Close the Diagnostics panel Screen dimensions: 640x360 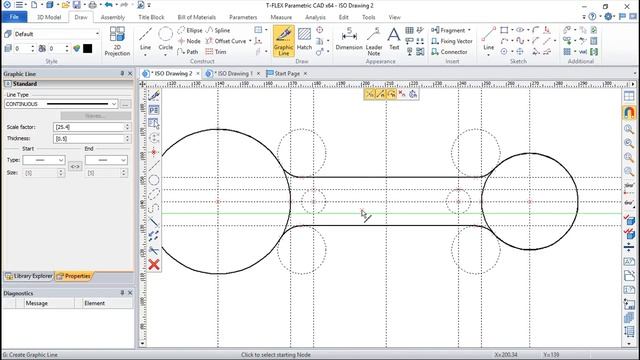(x=130, y=293)
